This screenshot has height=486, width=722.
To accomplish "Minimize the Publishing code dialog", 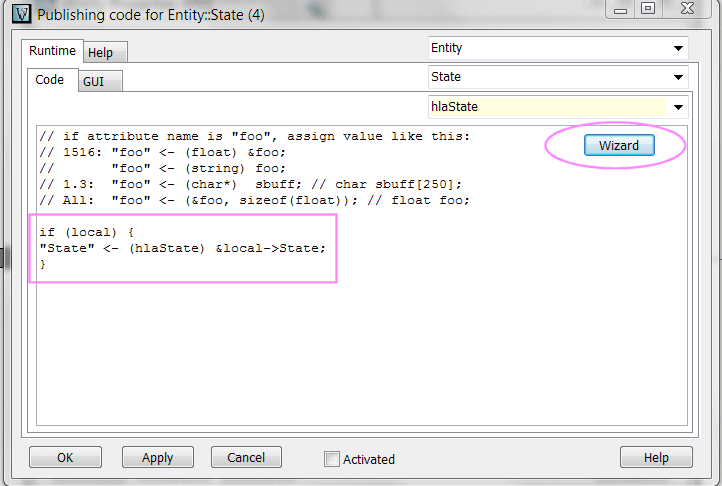I will coord(620,9).
